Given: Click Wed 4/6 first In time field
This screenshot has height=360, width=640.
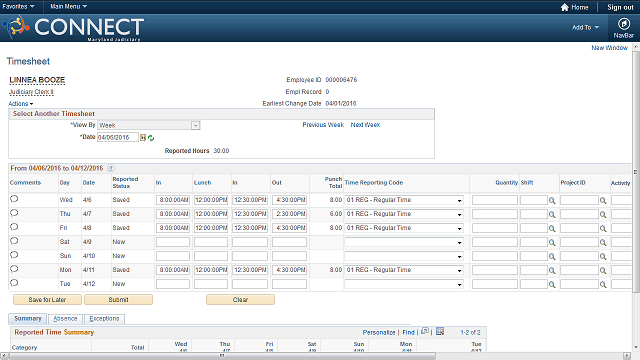Looking at the screenshot, I should (x=173, y=200).
